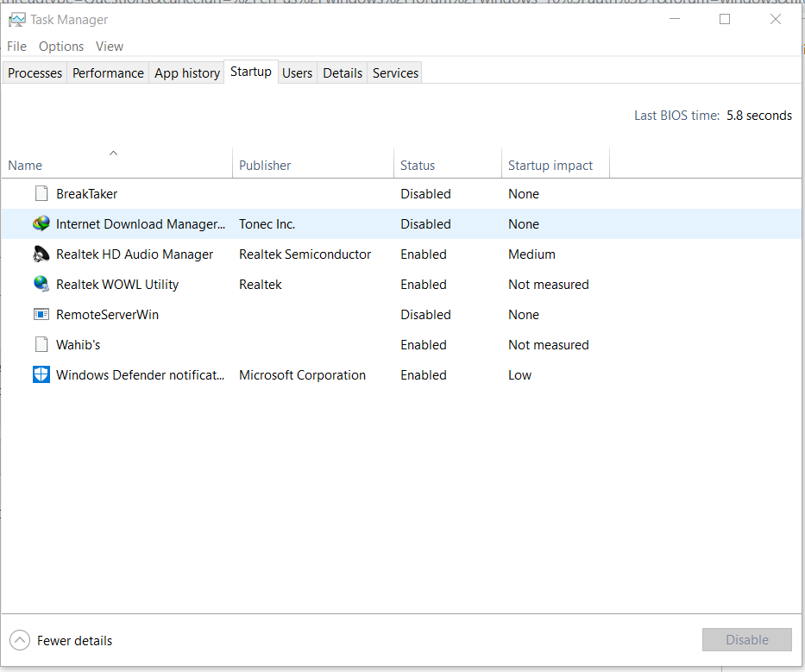Sort by Startup impact column header

coord(550,166)
